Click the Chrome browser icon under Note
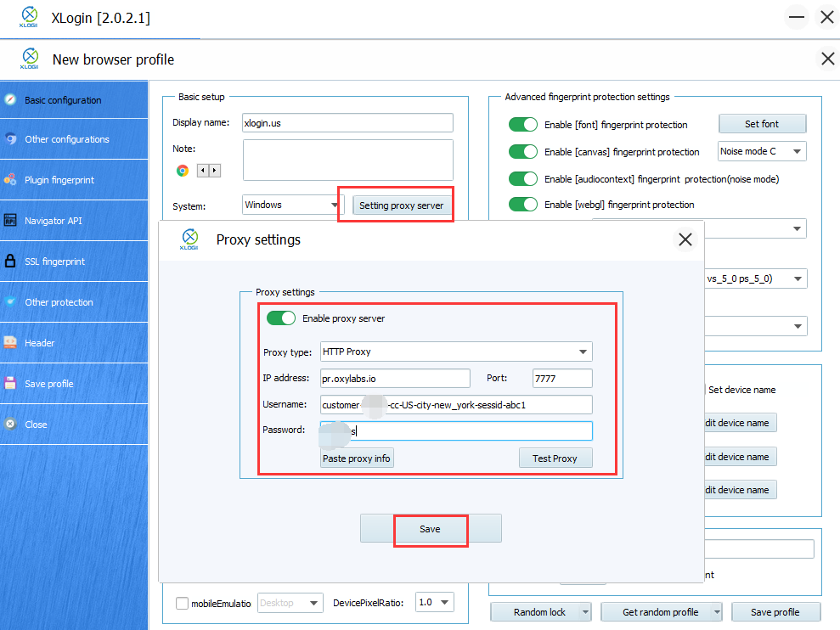Viewport: 840px width, 630px height. 183,171
